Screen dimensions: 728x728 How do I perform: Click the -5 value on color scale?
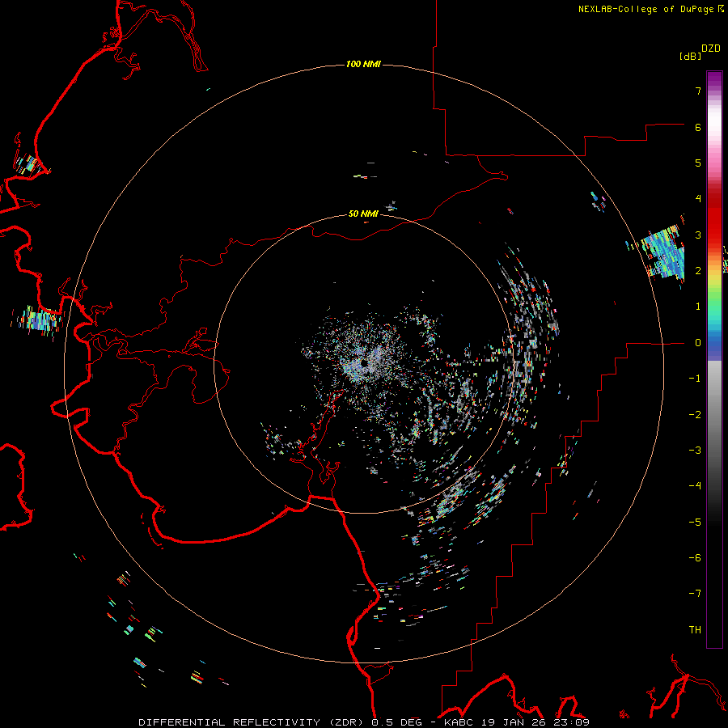pyautogui.click(x=695, y=523)
